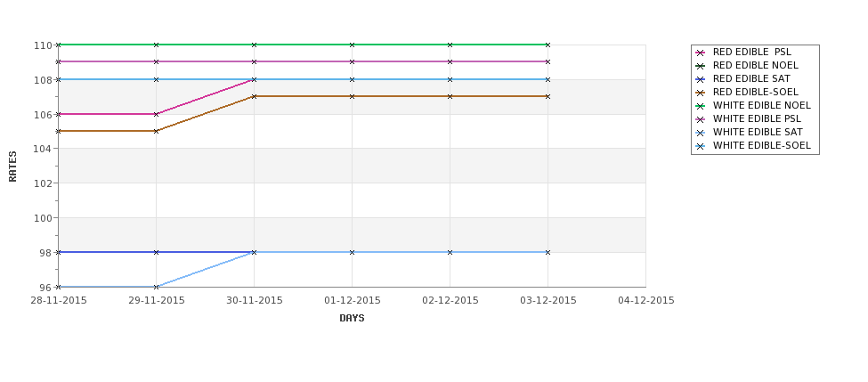Click the 107 point on 01-12-2015
This screenshot has width=868, height=382.
pyautogui.click(x=352, y=96)
